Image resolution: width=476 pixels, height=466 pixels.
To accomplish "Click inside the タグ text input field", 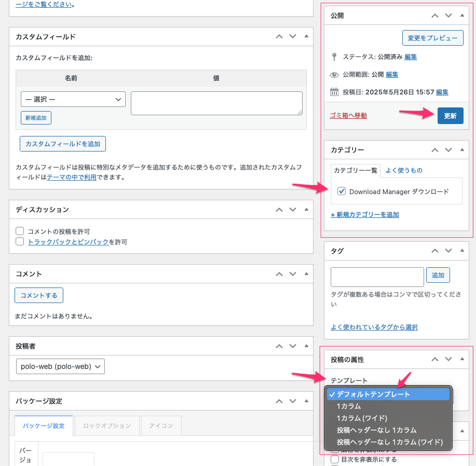I will click(x=377, y=277).
